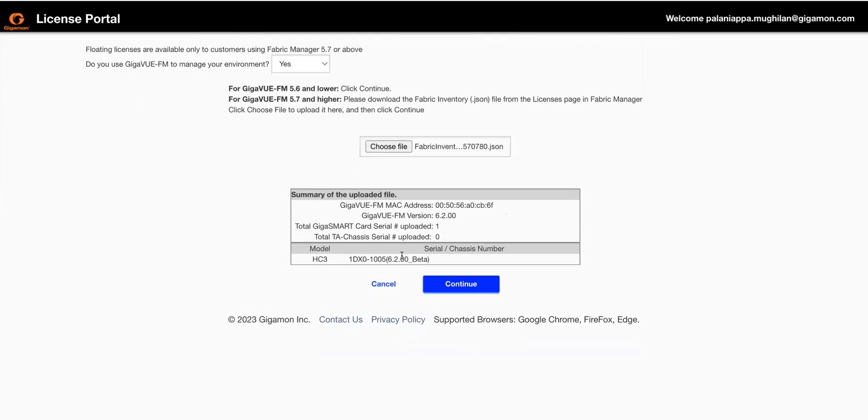The width and height of the screenshot is (868, 420).
Task: Click the welcome user email in header
Action: pyautogui.click(x=760, y=18)
